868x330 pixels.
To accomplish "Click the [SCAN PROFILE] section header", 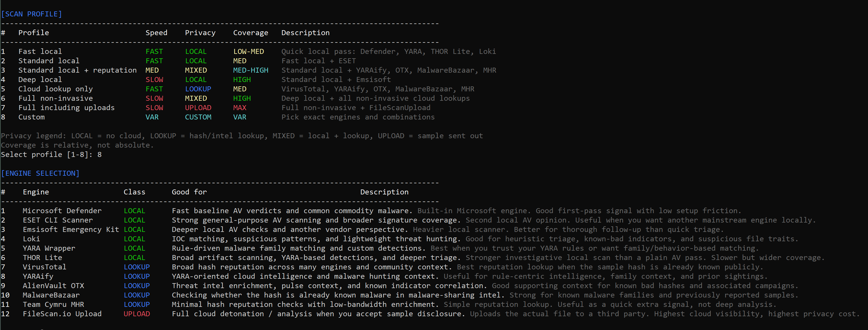I will [32, 14].
